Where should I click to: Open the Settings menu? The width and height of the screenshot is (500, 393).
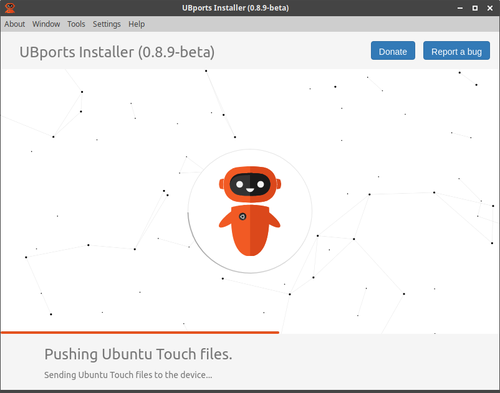pyautogui.click(x=107, y=24)
